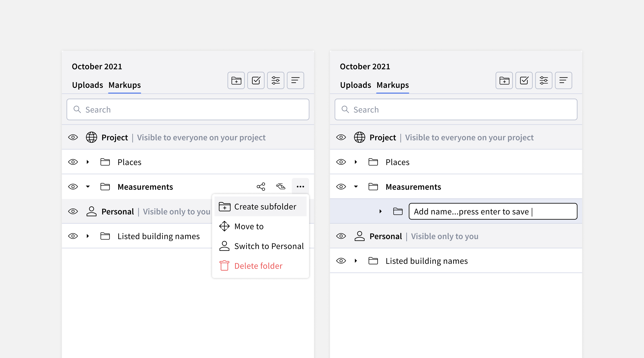
Task: Select Listed building names label, right panel
Action: tap(426, 261)
